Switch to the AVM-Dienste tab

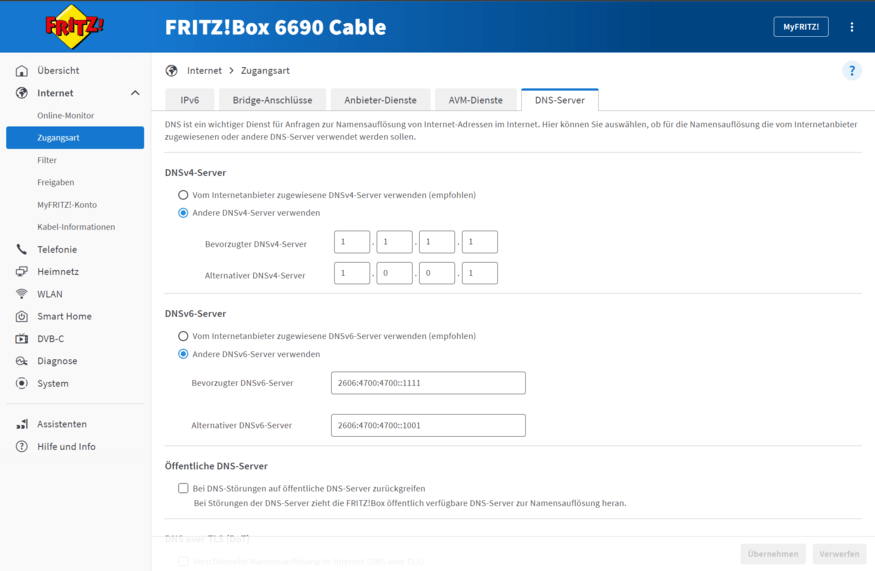475,100
